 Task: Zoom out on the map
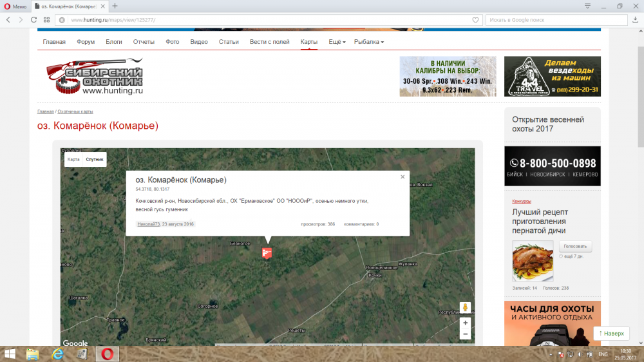tap(465, 334)
